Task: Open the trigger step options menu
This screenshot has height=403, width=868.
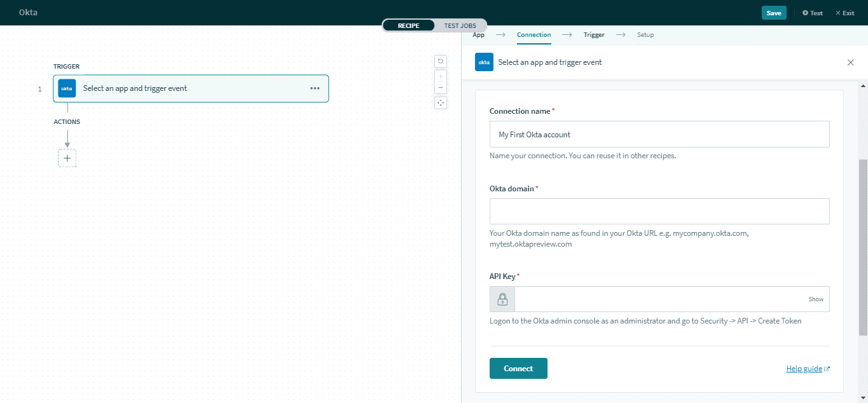Action: [314, 88]
